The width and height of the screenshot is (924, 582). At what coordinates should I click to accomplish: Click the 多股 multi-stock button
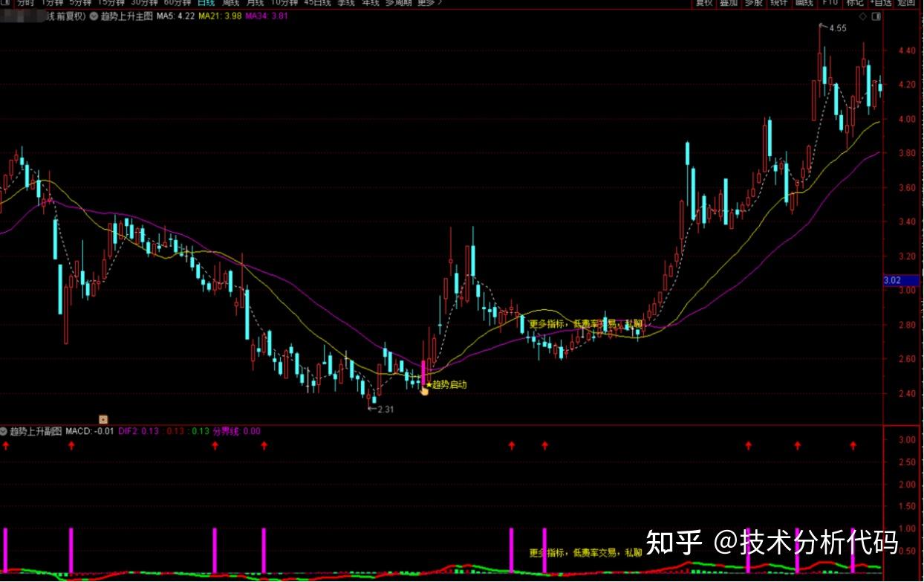(x=753, y=3)
